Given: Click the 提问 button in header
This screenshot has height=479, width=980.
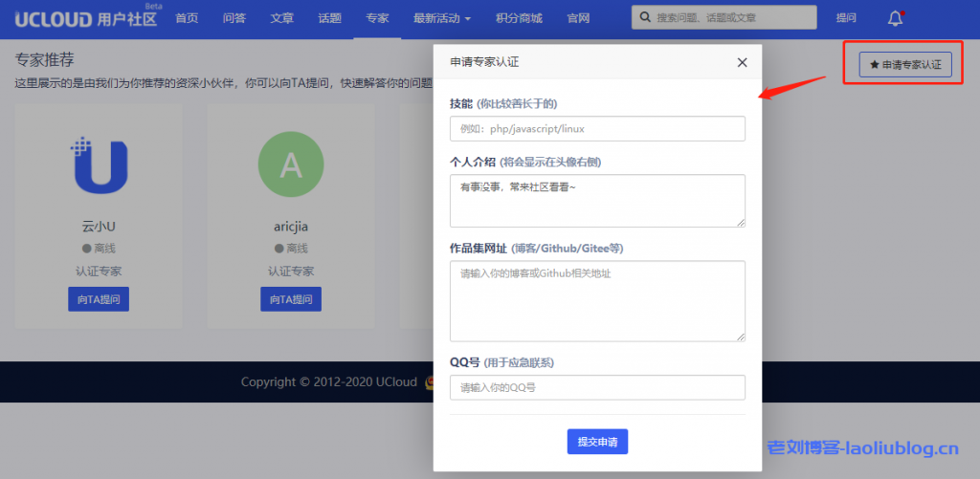Looking at the screenshot, I should (846, 18).
